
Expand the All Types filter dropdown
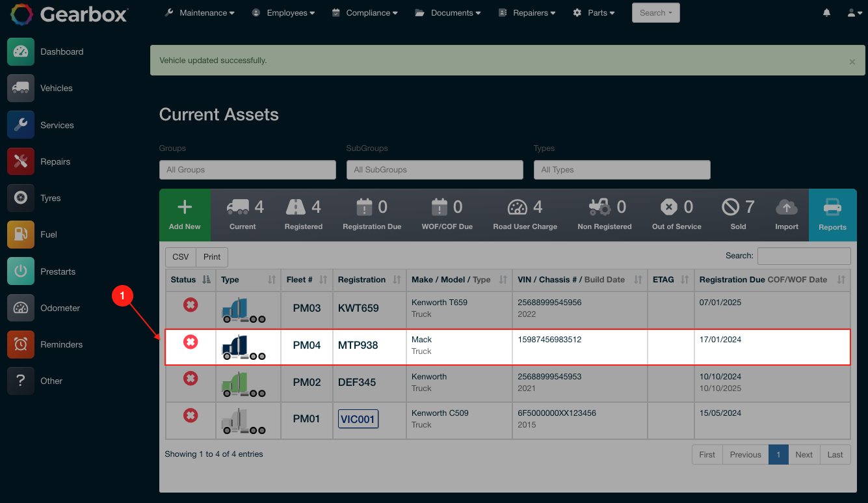[x=622, y=170]
